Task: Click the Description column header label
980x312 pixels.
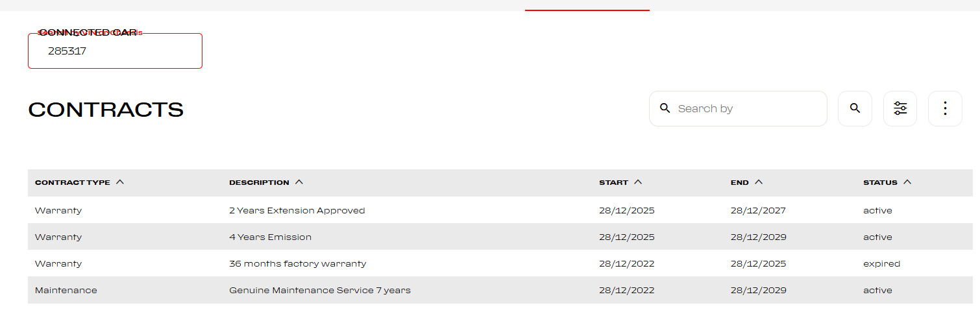Action: [259, 183]
